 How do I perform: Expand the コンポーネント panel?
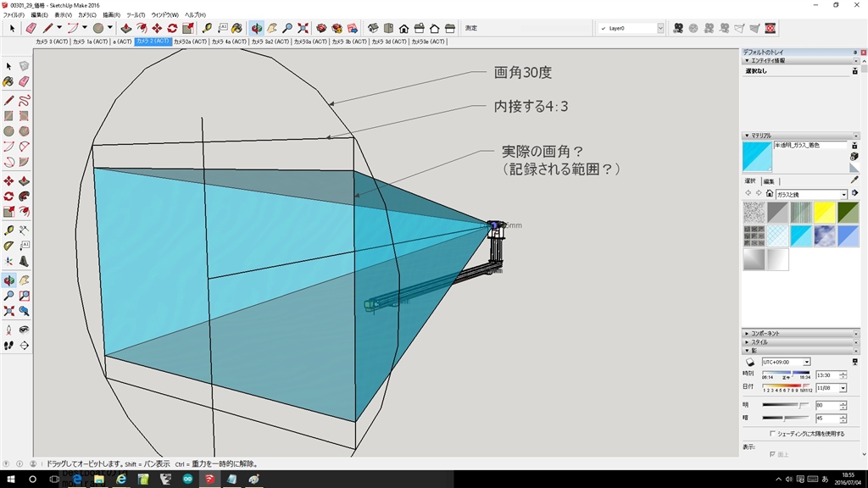[800, 334]
